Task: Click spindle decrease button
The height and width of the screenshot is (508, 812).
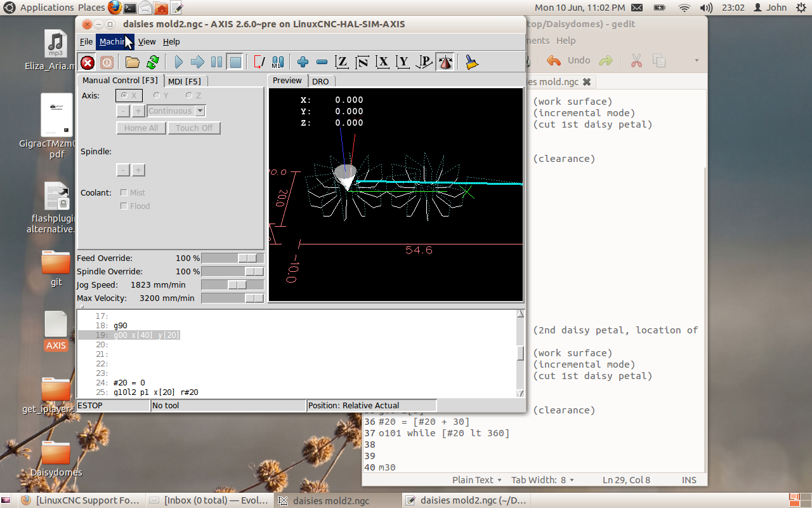Action: coord(123,170)
